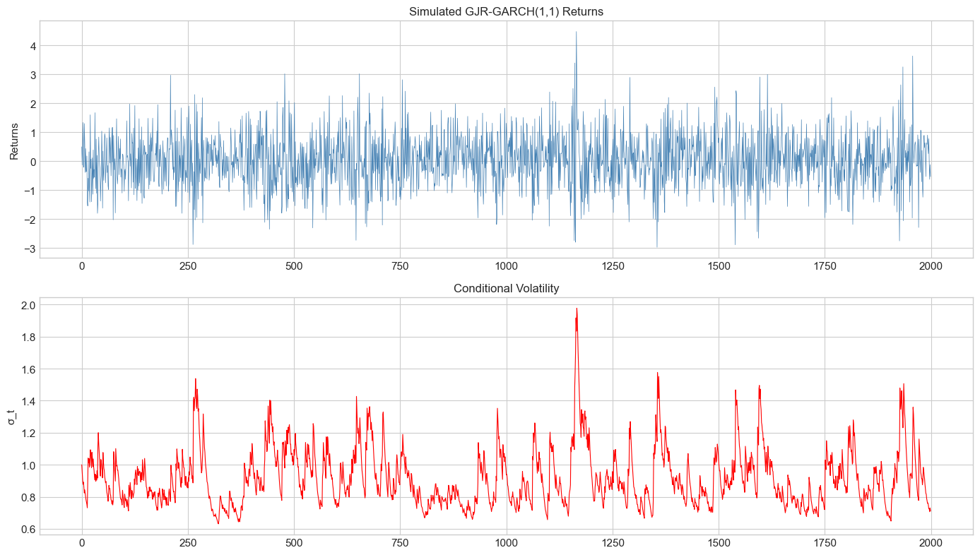
Task: Select the 1000 x-axis tick in the returns chart
Action: [x=506, y=266]
